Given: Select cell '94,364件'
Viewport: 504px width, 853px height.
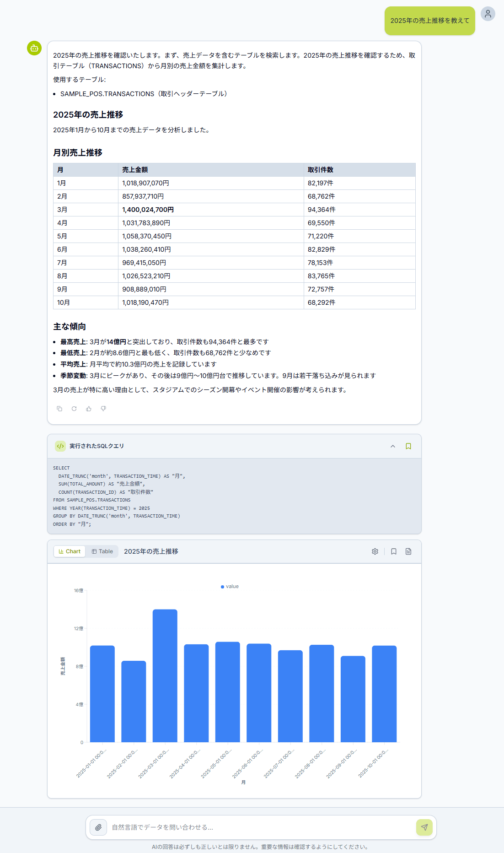Looking at the screenshot, I should pyautogui.click(x=359, y=210).
